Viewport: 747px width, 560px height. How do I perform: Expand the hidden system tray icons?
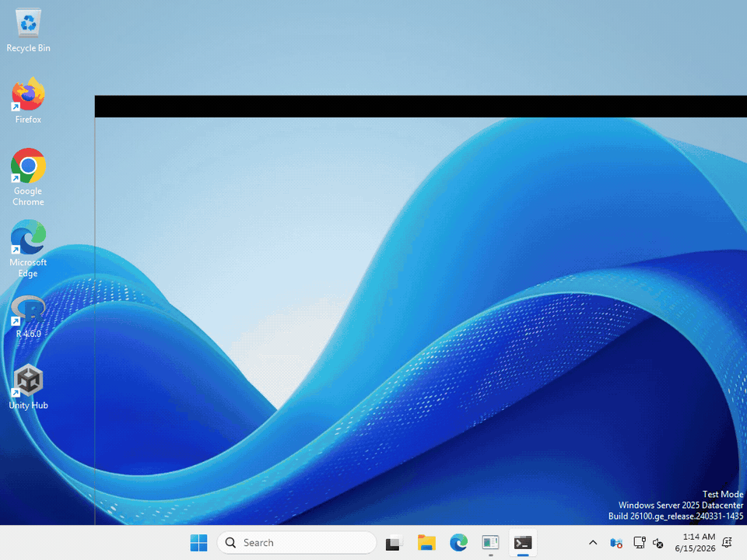click(x=593, y=542)
